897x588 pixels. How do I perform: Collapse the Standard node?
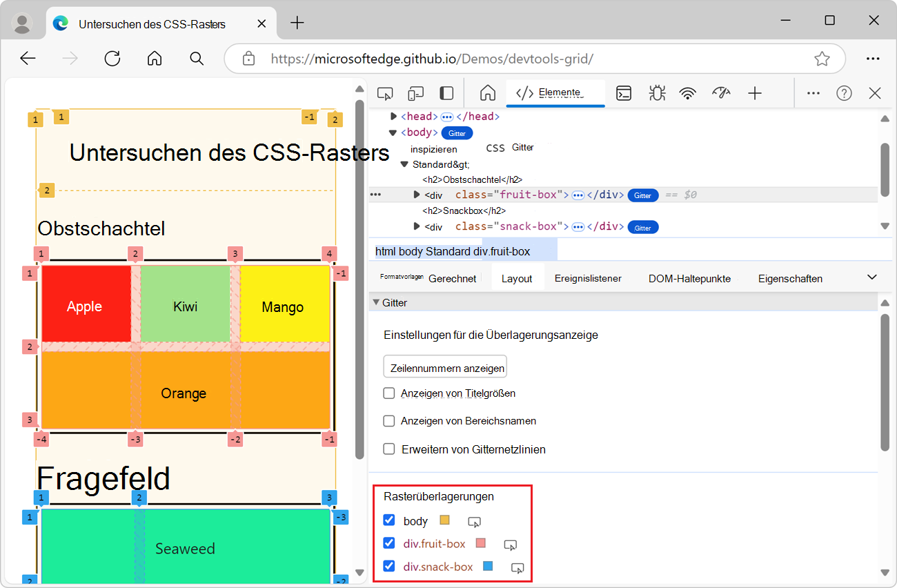point(405,164)
